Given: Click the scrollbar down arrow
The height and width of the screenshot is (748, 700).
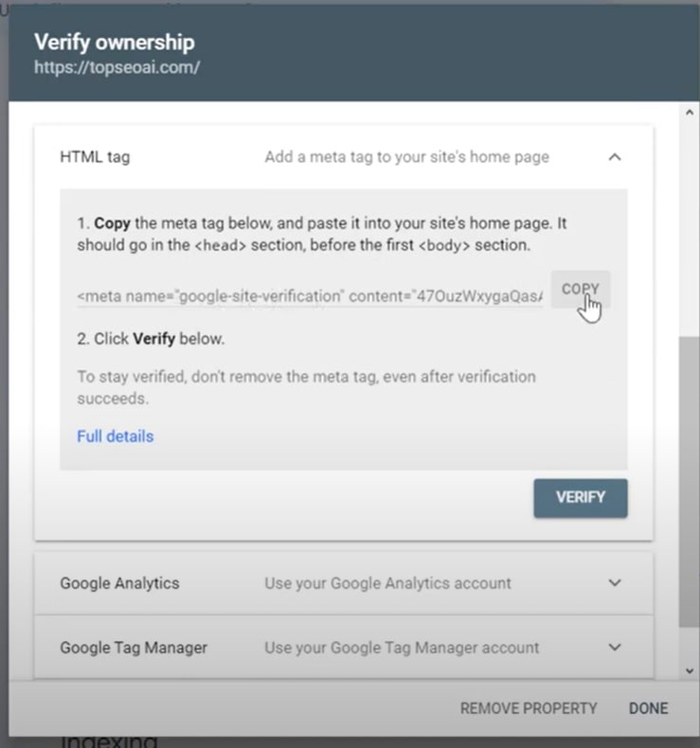Looking at the screenshot, I should pyautogui.click(x=689, y=670).
